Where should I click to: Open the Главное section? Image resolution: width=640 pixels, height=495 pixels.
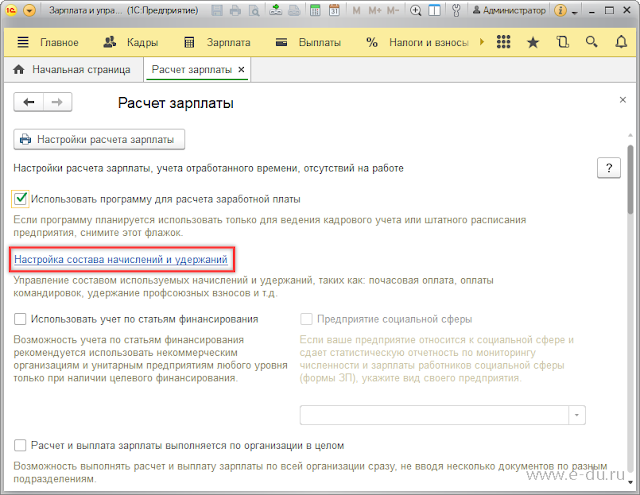click(x=59, y=42)
